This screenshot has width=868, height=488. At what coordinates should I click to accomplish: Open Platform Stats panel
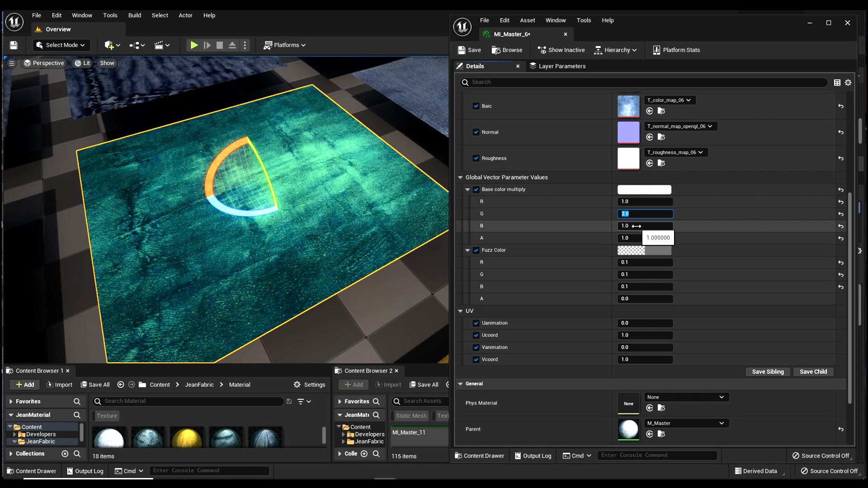tap(676, 50)
